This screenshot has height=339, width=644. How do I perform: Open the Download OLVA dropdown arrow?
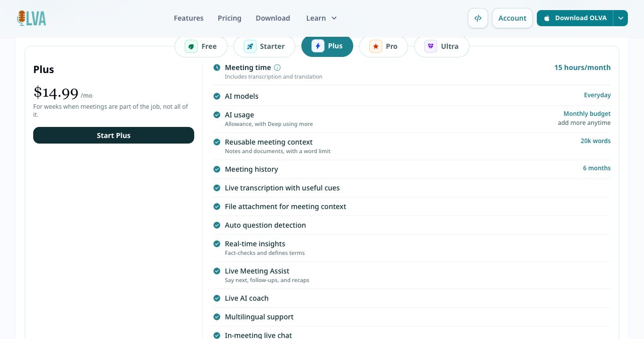621,18
